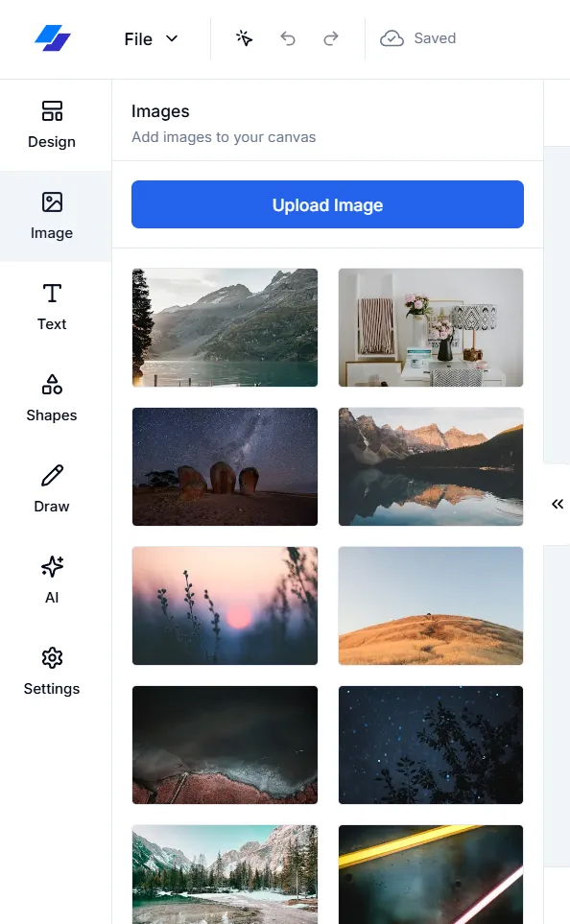
Task: Open the Design panel in sidebar
Action: [x=52, y=125]
